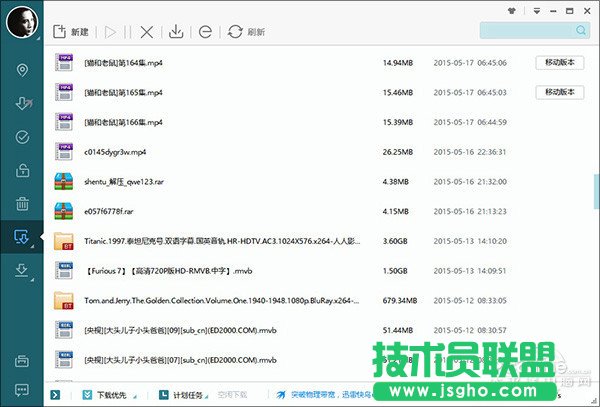Select the 大头儿子小头爸爸 [07] rmvb file name

[180, 360]
